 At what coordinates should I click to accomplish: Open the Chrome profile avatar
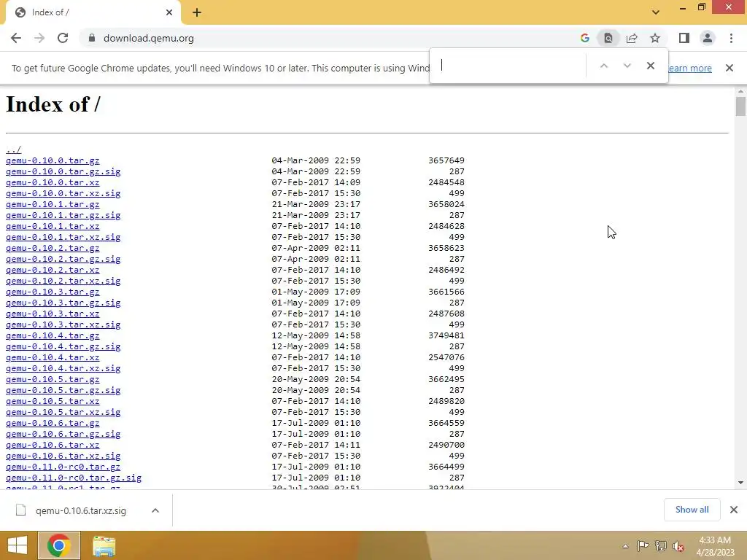(x=708, y=38)
